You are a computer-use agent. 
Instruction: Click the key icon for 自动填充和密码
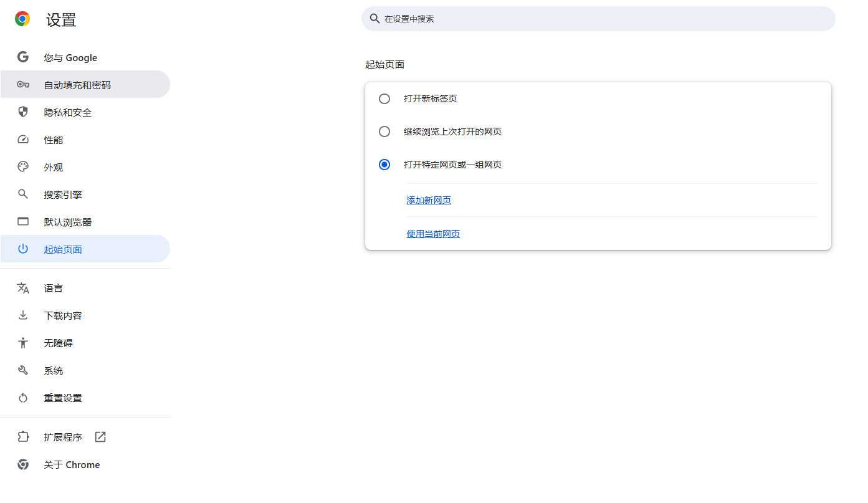pyautogui.click(x=23, y=85)
